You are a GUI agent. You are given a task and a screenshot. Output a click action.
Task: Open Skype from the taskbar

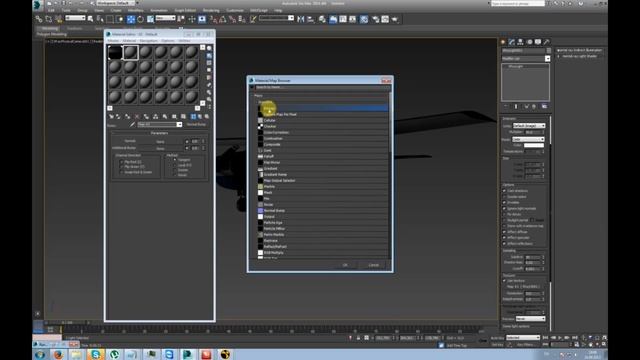point(95,354)
